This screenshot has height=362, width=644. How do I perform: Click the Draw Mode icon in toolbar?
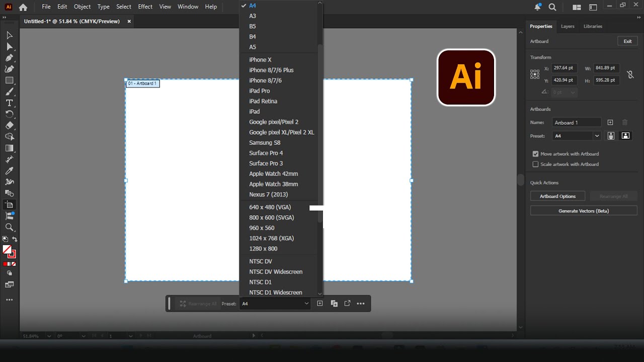coord(9,273)
